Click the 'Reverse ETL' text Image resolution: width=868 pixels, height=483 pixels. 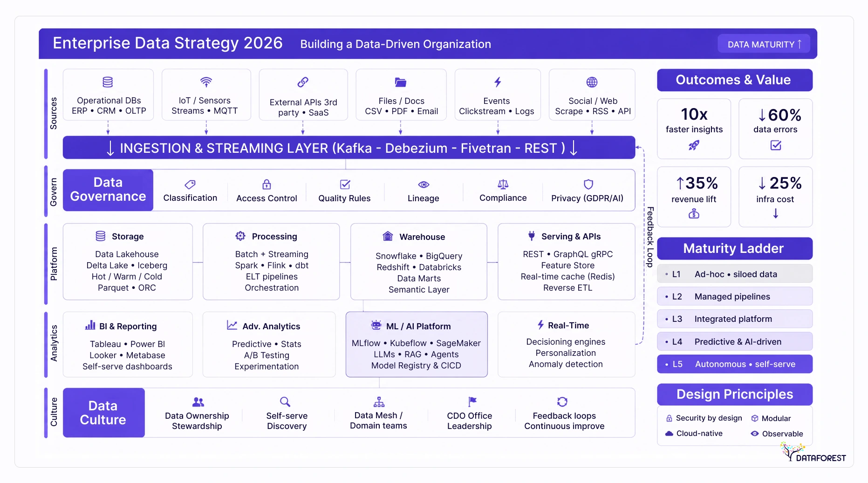pos(567,288)
